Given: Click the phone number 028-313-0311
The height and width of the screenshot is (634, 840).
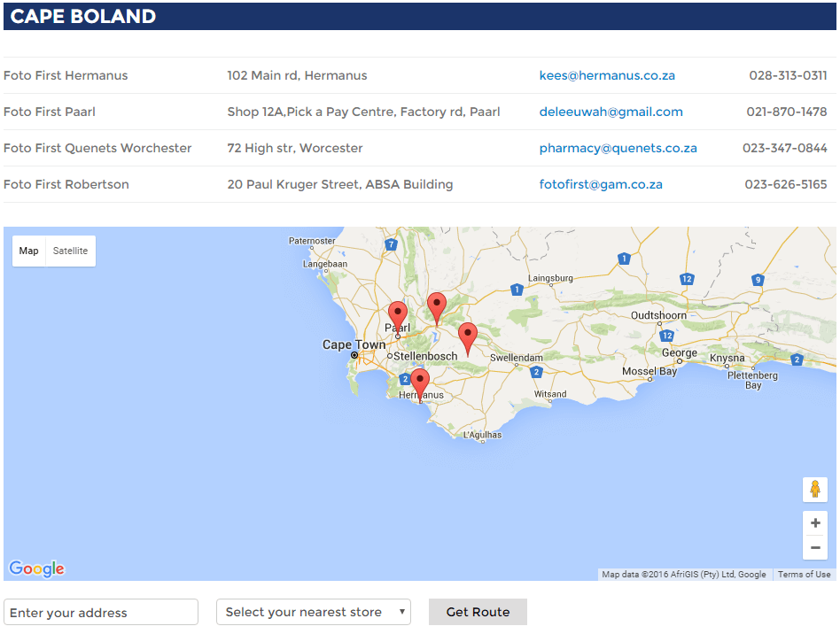Looking at the screenshot, I should 788,75.
